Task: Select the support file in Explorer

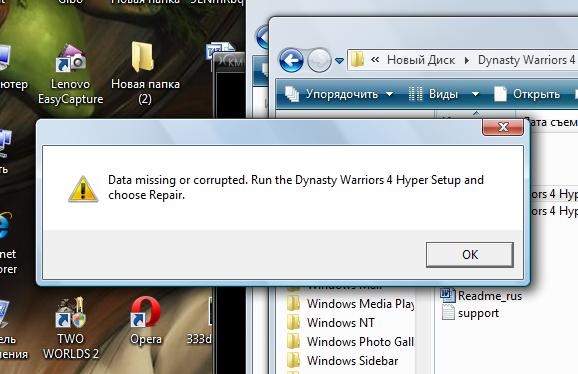Action: (470, 313)
